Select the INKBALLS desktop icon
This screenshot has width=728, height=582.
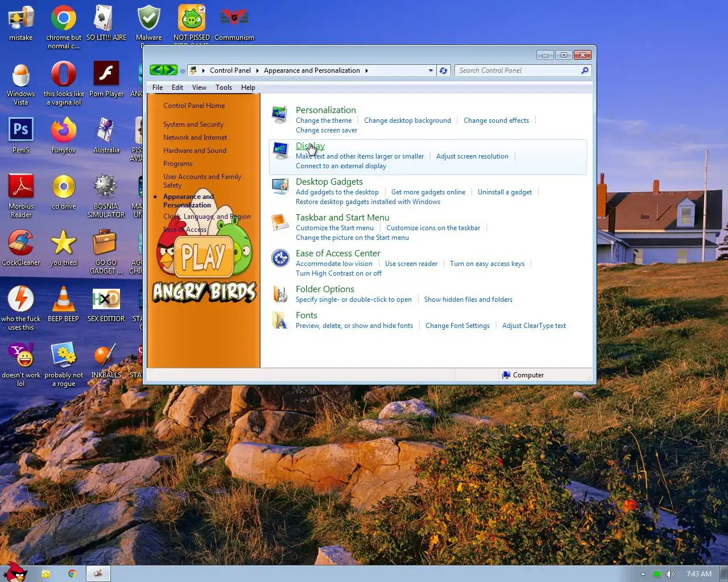tap(106, 360)
